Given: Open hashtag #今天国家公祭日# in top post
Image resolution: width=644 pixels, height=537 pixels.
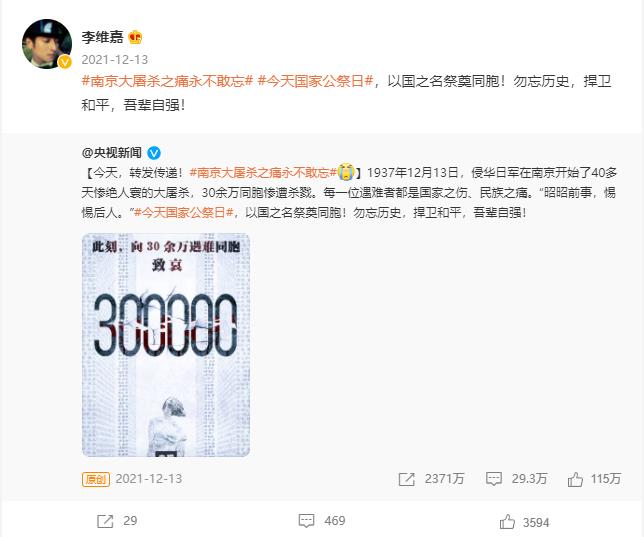Looking at the screenshot, I should (x=315, y=81).
